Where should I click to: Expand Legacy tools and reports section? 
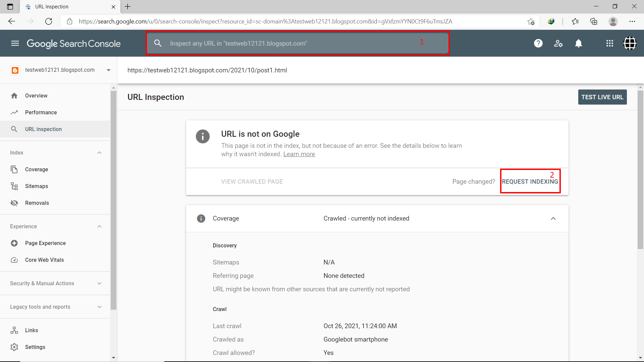pos(99,307)
